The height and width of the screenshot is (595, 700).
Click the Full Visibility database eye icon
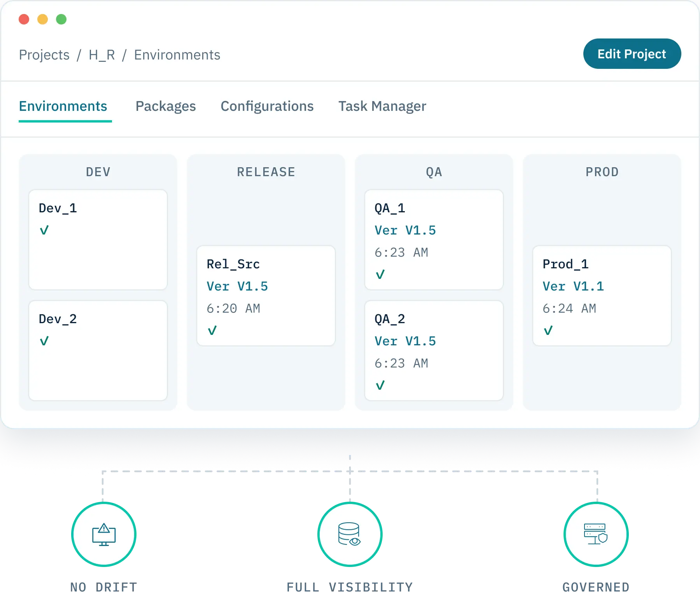(x=349, y=534)
